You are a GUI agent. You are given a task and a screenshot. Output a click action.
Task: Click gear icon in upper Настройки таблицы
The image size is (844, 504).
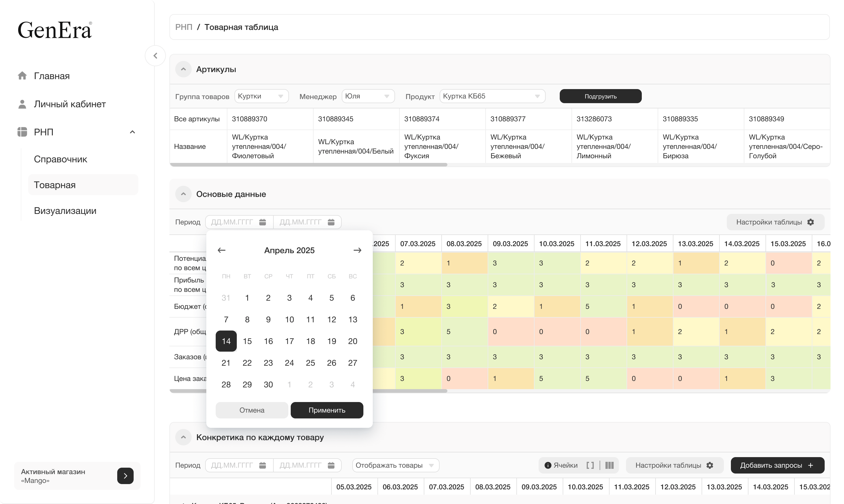[811, 222]
